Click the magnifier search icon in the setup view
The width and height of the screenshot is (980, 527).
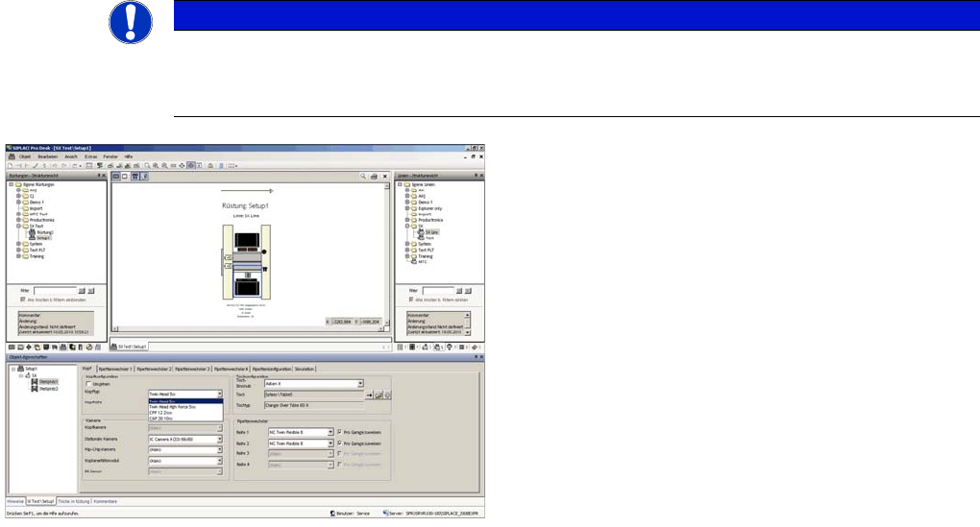363,178
